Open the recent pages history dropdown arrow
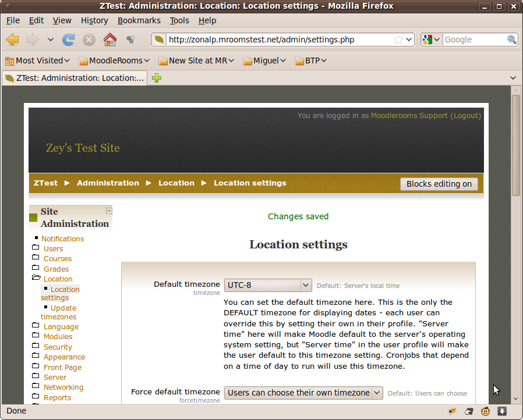523x420 pixels. (x=50, y=40)
